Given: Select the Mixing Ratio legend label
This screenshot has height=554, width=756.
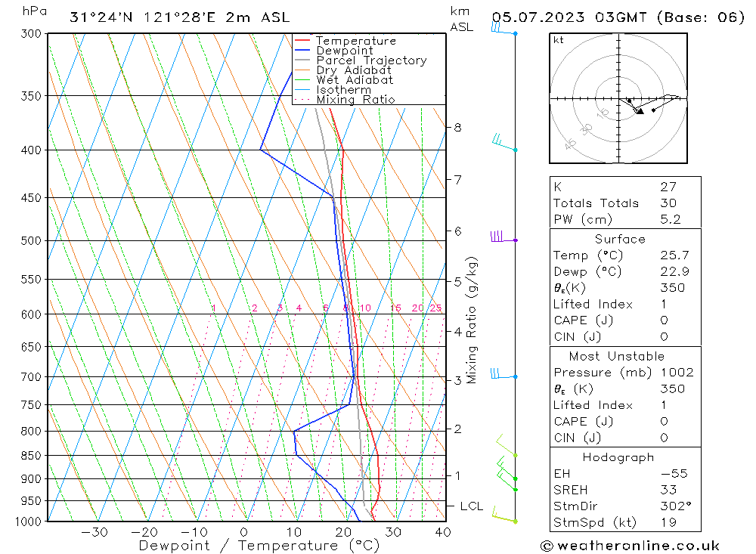Looking at the screenshot, I should [x=355, y=100].
